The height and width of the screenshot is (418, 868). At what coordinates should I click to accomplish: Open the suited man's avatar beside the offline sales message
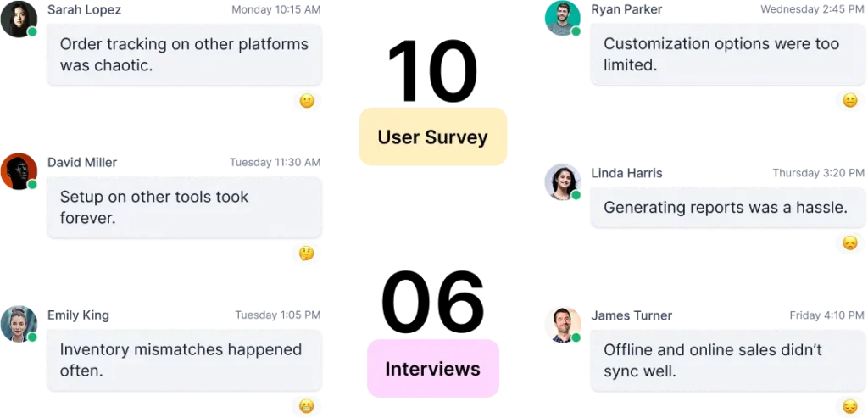click(x=562, y=325)
